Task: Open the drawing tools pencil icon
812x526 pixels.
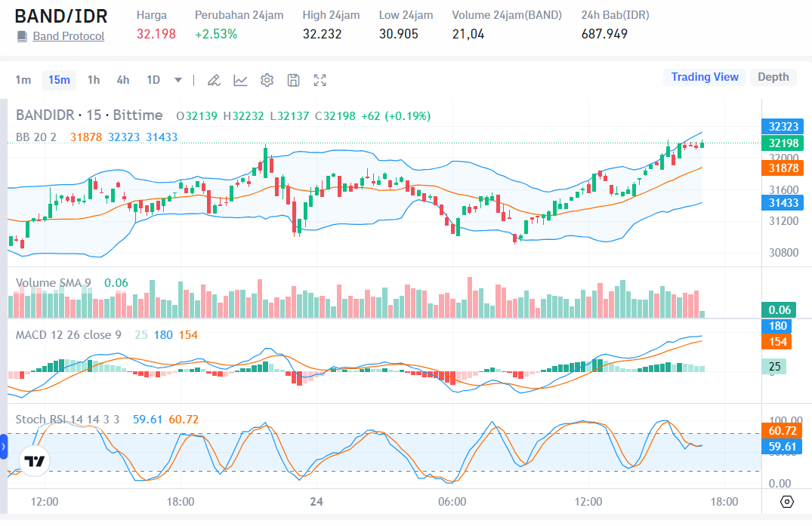Action: 214,80
